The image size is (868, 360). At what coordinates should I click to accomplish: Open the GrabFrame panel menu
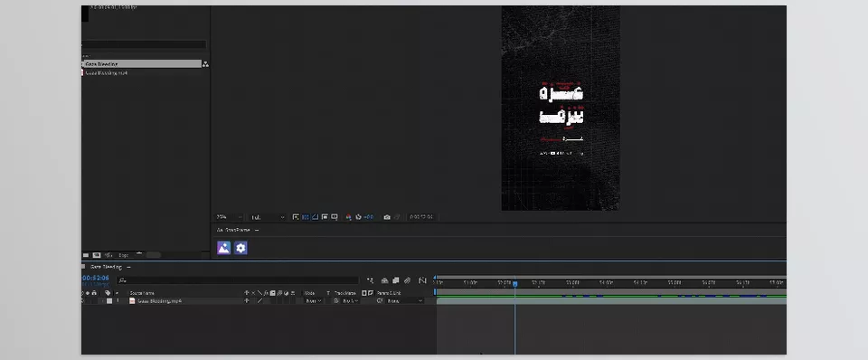256,230
